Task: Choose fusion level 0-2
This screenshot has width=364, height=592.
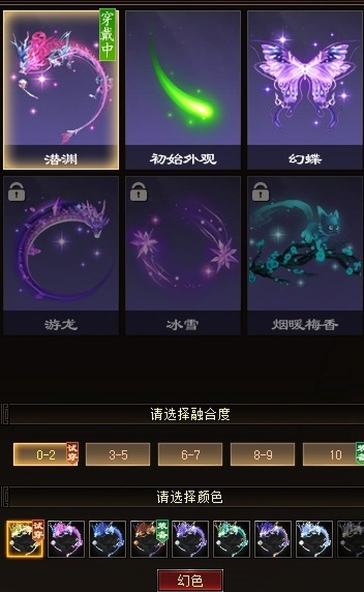Action: pyautogui.click(x=45, y=455)
